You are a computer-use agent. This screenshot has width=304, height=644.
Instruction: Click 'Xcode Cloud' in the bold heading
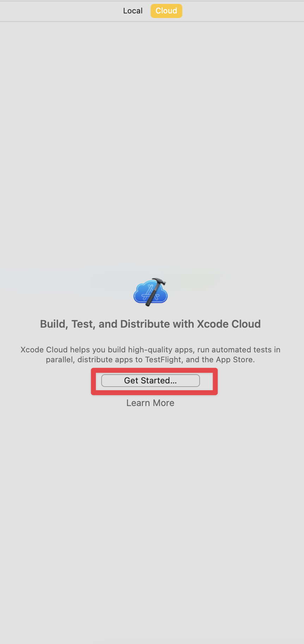[x=229, y=324]
